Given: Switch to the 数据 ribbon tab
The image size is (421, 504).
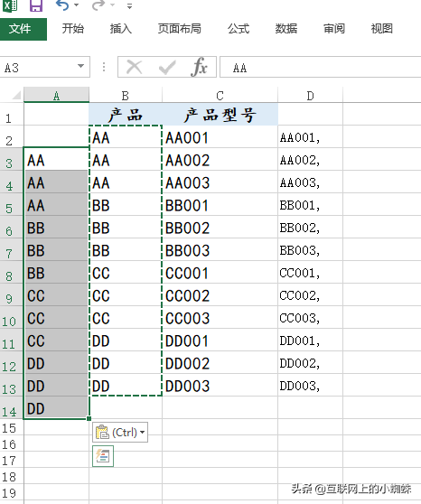Looking at the screenshot, I should point(286,29).
